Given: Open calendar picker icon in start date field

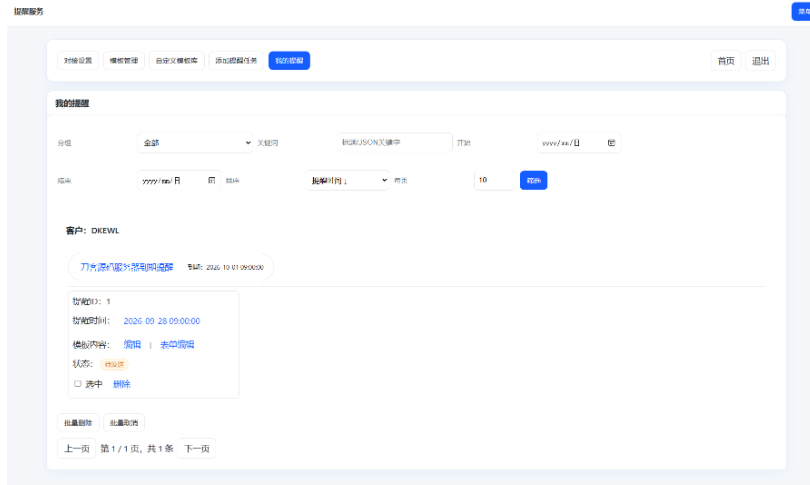Looking at the screenshot, I should (x=610, y=143).
